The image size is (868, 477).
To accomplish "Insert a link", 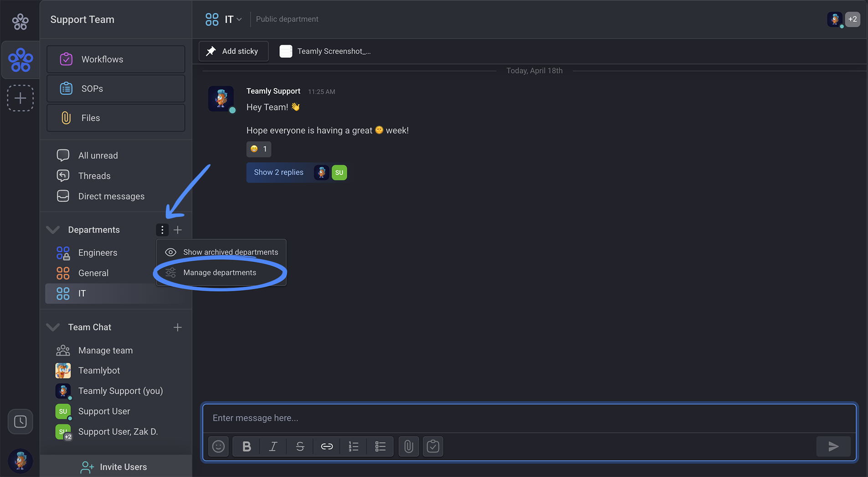I will [327, 446].
